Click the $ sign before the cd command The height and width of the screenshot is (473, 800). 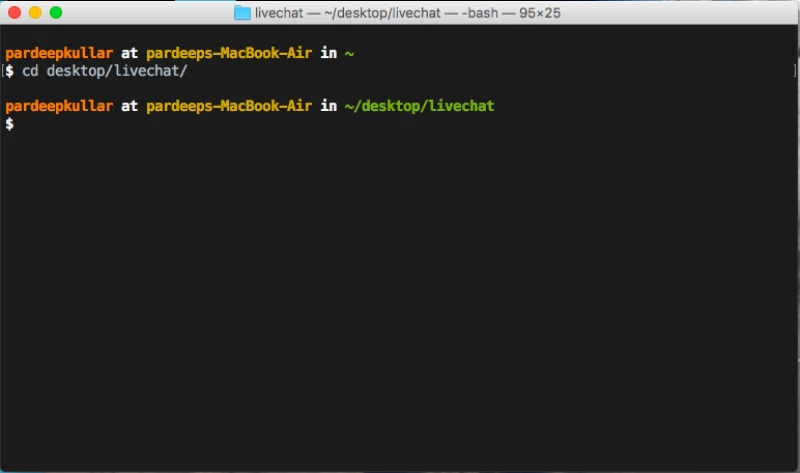11,71
